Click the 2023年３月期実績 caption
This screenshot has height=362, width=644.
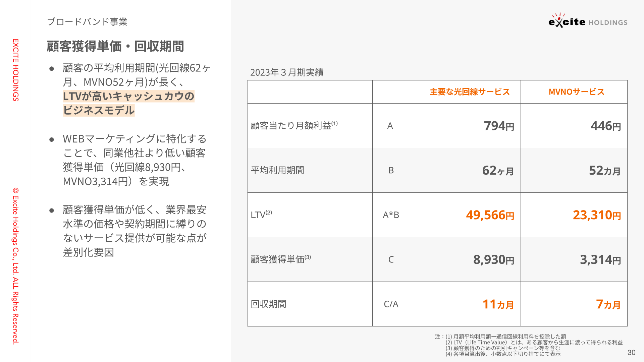287,72
